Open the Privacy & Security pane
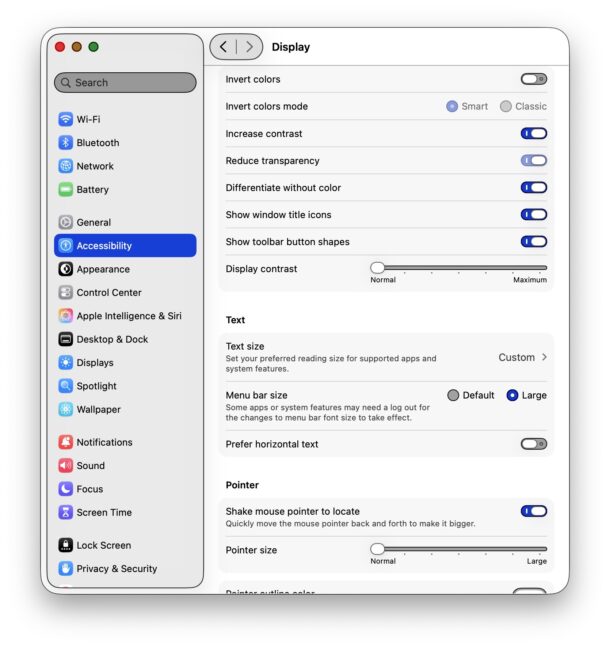 [116, 569]
